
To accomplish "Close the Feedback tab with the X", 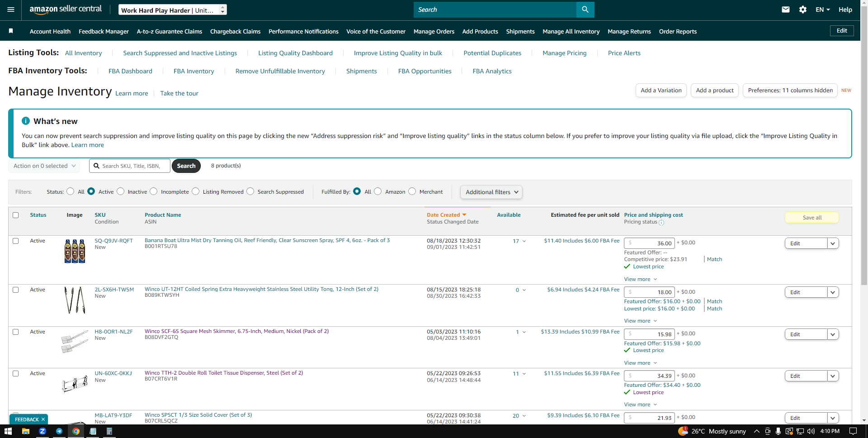I will coord(43,419).
